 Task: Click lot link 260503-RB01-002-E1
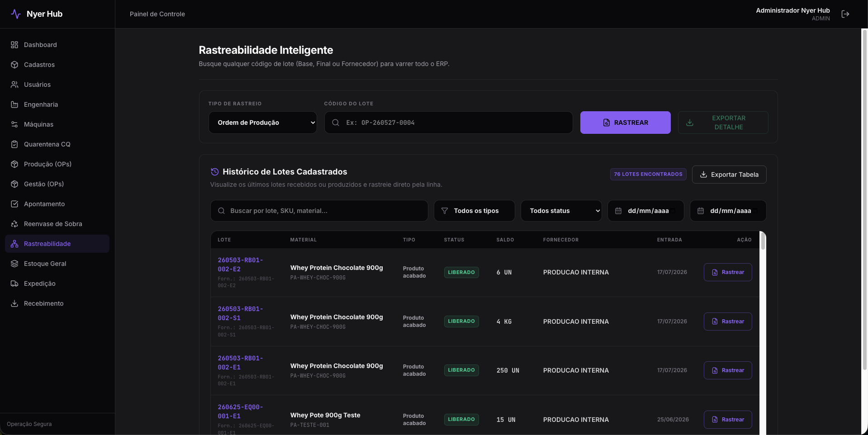(x=240, y=363)
